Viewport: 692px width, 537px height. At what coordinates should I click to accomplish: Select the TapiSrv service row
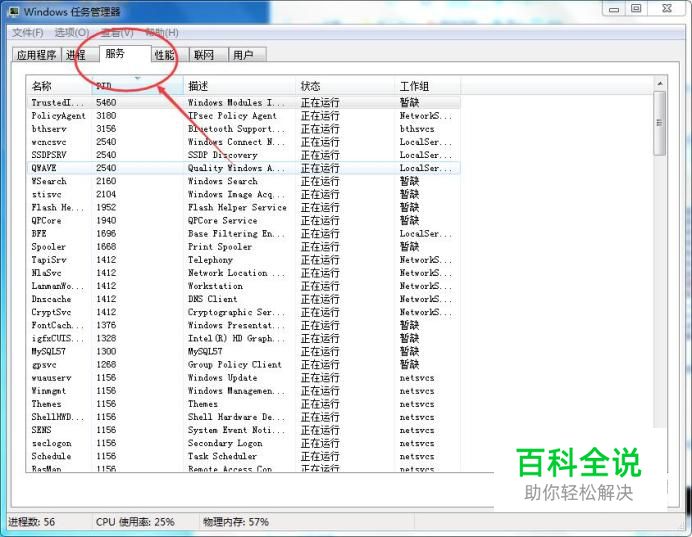(243, 260)
